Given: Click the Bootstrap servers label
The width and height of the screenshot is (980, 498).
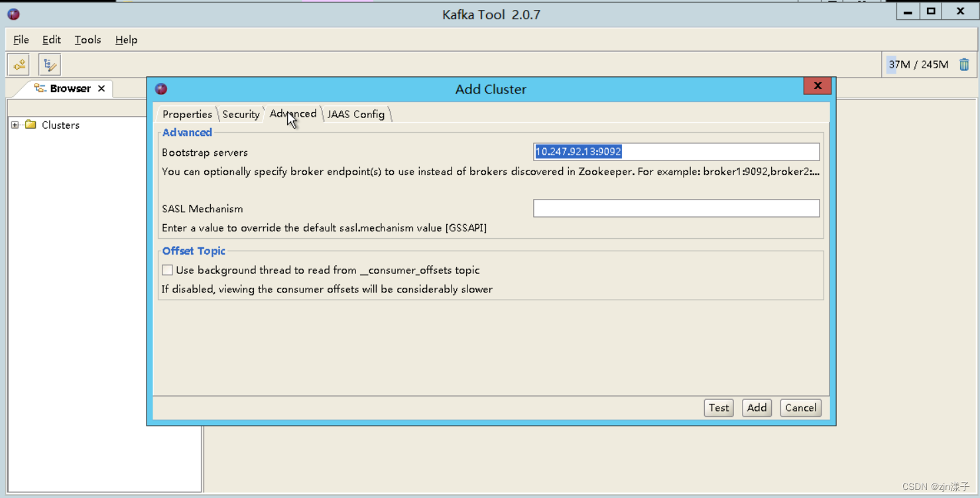Looking at the screenshot, I should point(205,153).
